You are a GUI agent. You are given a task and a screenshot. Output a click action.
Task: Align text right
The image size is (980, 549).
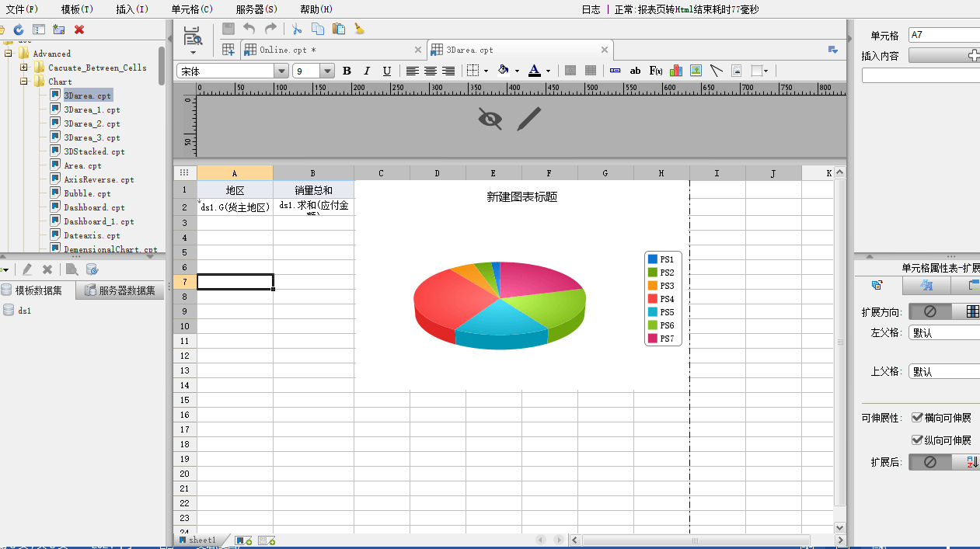point(448,71)
